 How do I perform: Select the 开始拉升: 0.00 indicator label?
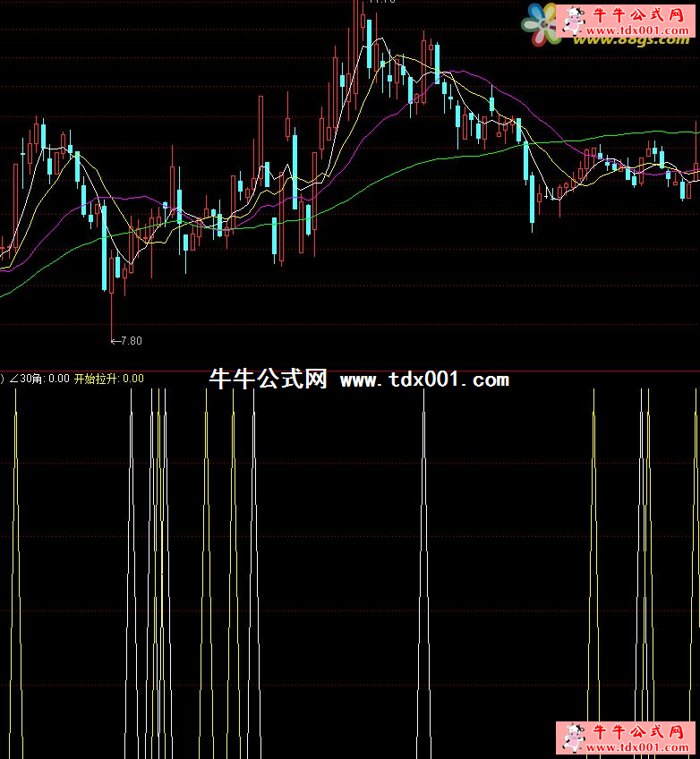[x=109, y=379]
